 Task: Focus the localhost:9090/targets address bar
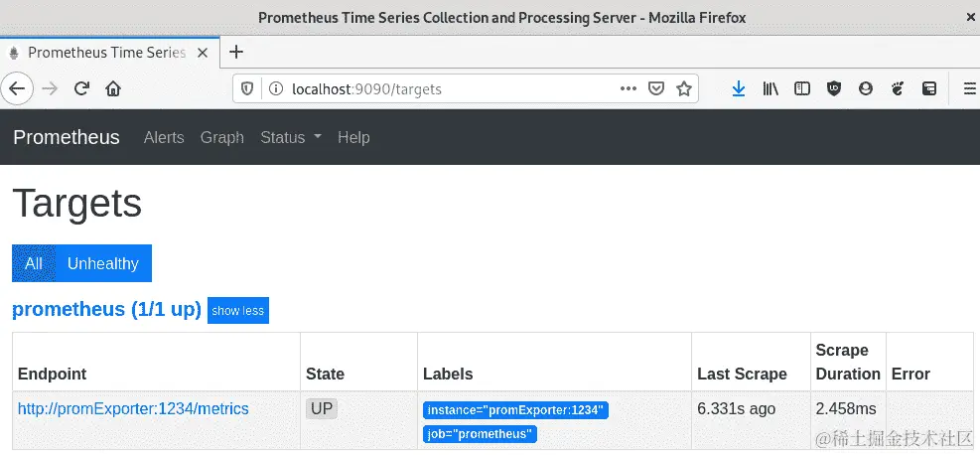pos(447,88)
